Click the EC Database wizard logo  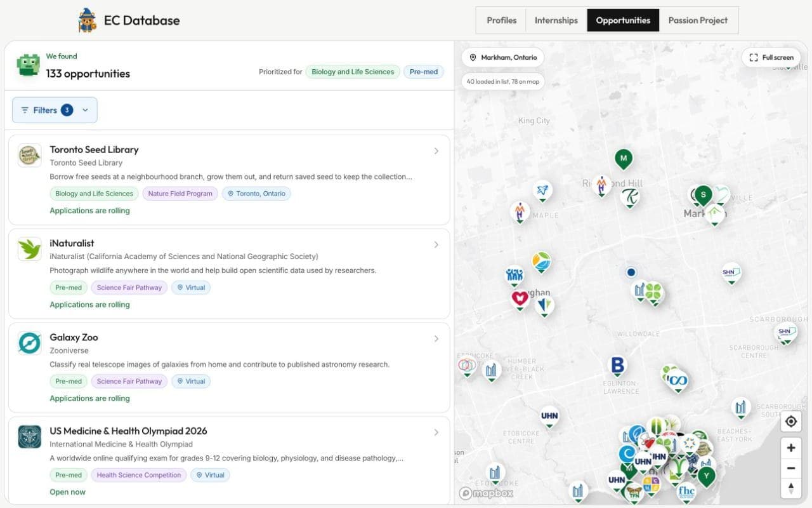88,20
